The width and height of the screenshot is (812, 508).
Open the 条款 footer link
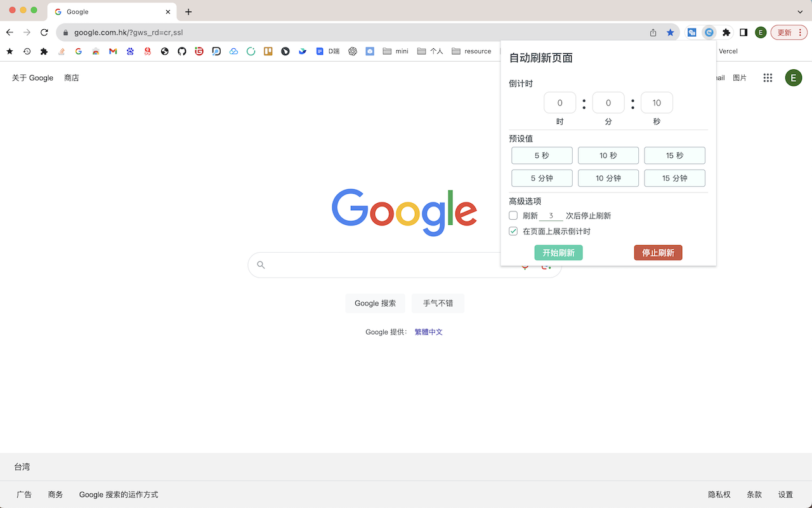point(754,494)
